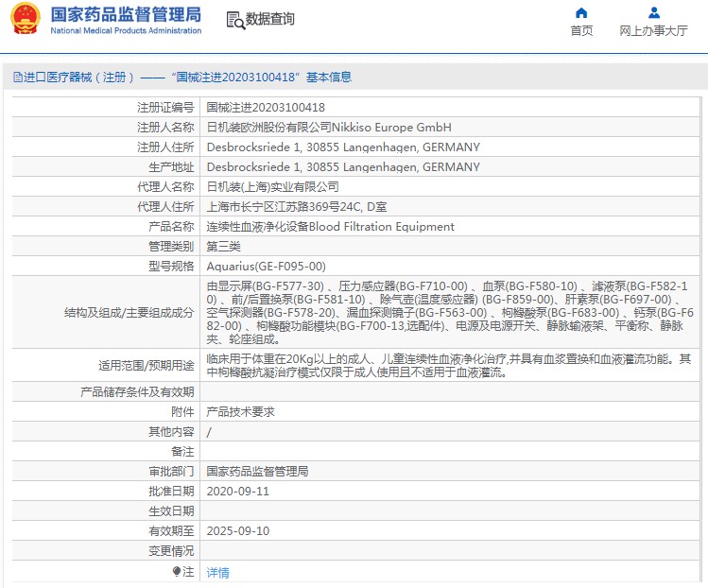The image size is (708, 588).
Task: Click the 适用范围/预期用途 label
Action: 147,365
